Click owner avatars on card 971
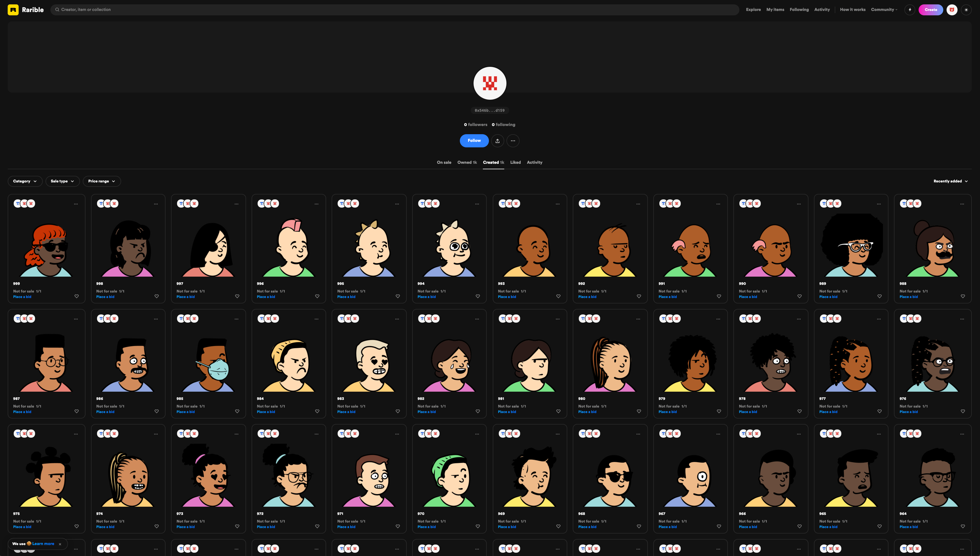 coord(348,433)
